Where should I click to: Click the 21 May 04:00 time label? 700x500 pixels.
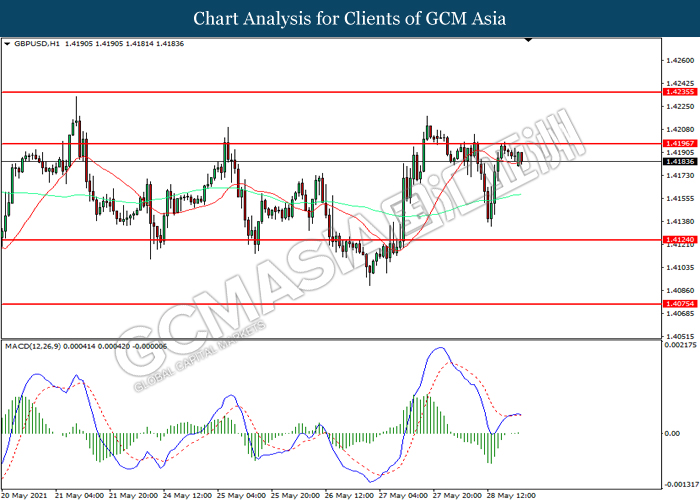point(79,496)
